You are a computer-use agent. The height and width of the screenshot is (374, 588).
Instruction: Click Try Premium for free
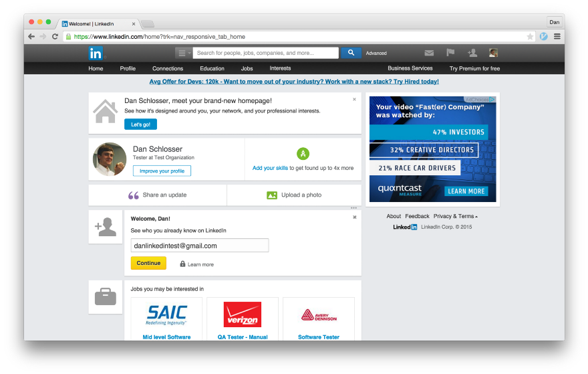pyautogui.click(x=474, y=68)
